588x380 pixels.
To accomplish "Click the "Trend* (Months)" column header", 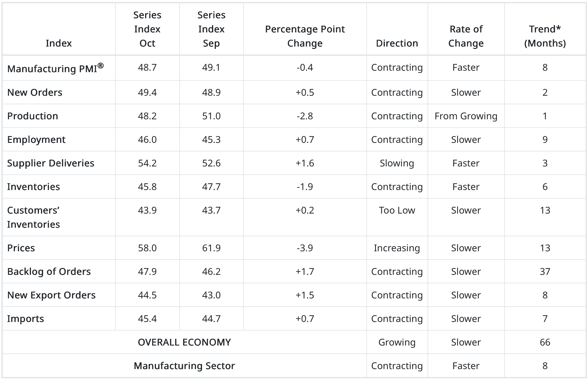I will point(545,36).
